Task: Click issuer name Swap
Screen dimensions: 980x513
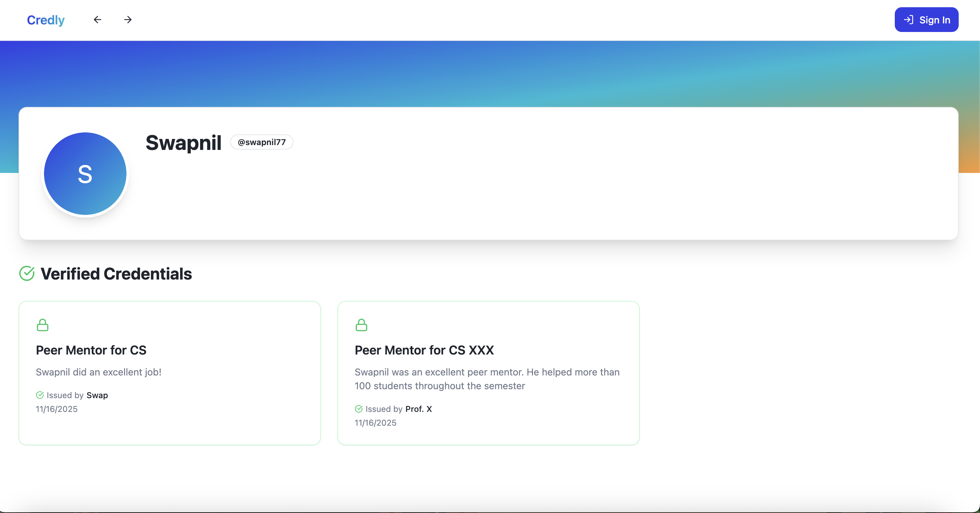Action: point(97,395)
